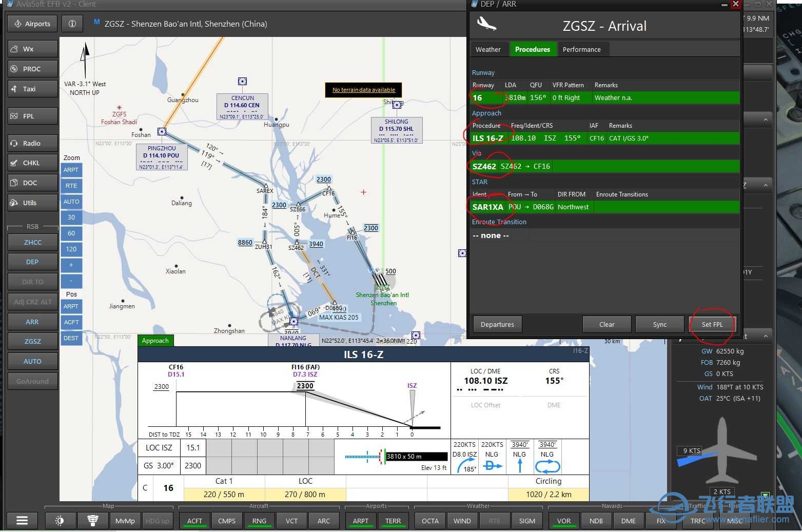Open the Enroute Transition none selector
Viewport: 802px width, 532px height.
point(491,235)
